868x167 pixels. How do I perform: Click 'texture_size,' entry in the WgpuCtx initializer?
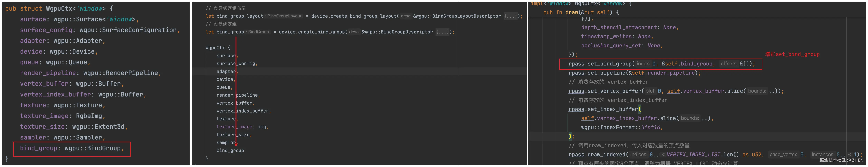tap(234, 135)
